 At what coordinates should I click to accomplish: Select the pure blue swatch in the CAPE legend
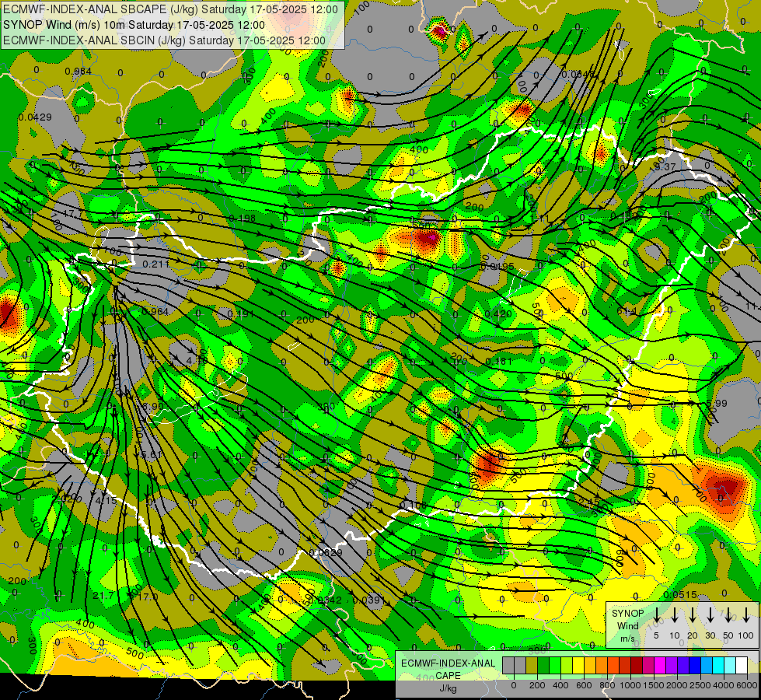[x=694, y=666]
